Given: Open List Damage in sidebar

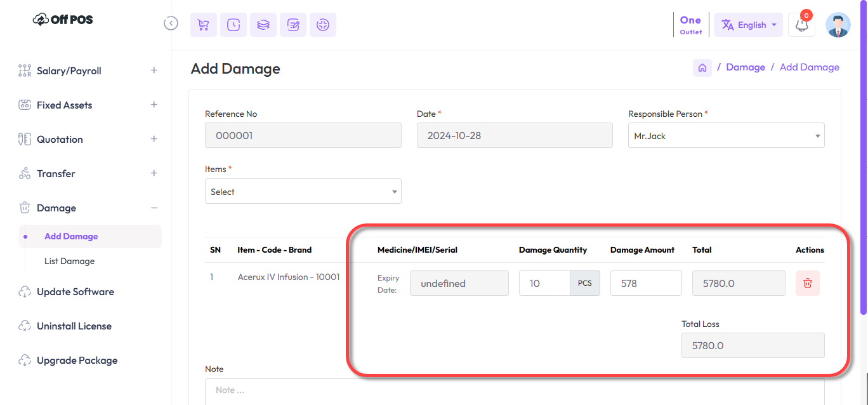Looking at the screenshot, I should point(69,261).
